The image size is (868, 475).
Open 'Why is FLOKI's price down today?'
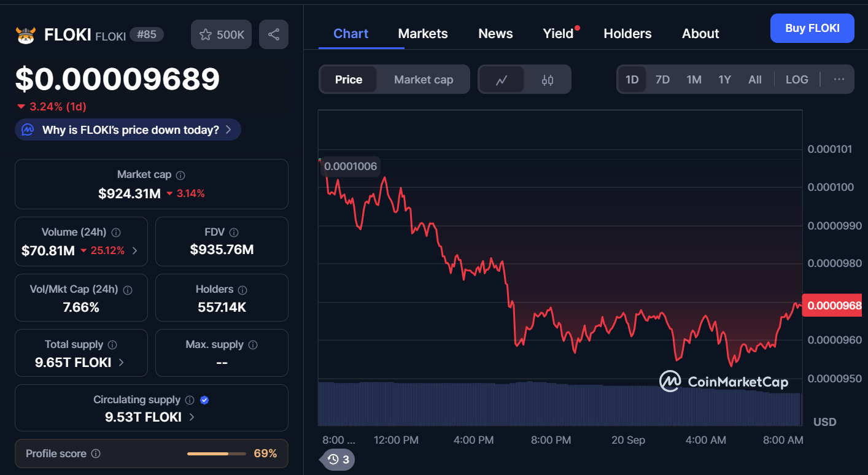click(x=128, y=129)
